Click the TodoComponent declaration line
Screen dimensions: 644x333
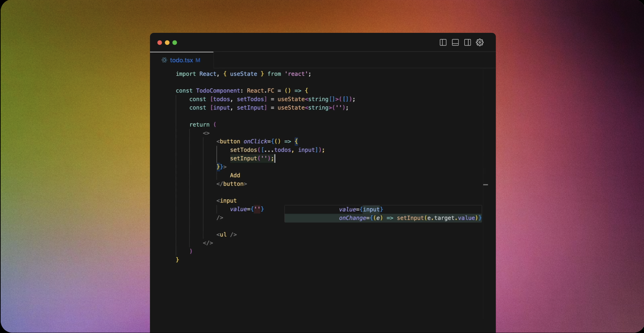[242, 91]
